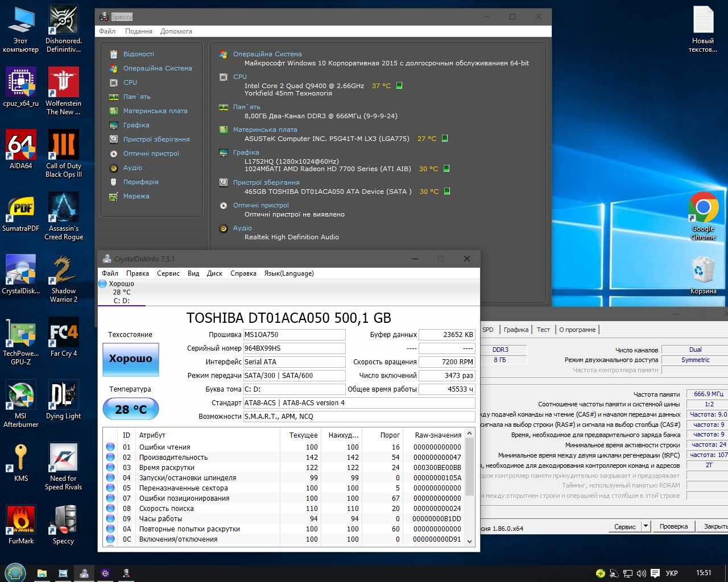Image resolution: width=728 pixels, height=582 pixels.
Task: Open the AIDA64 desktop icon
Action: pos(21,149)
